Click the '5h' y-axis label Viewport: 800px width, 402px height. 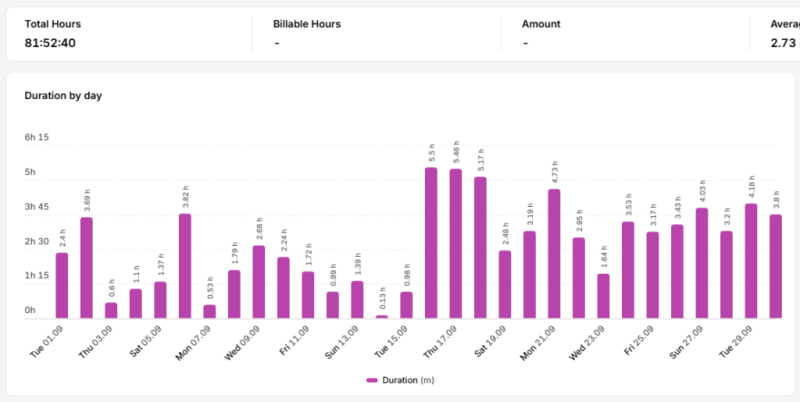pos(30,172)
